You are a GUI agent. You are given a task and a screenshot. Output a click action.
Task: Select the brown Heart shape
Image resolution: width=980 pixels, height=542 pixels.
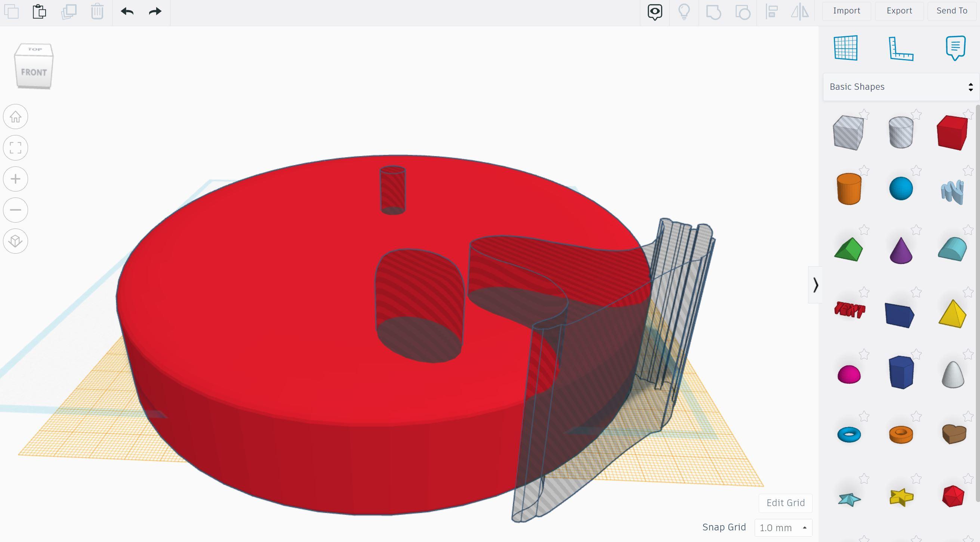[x=954, y=434]
